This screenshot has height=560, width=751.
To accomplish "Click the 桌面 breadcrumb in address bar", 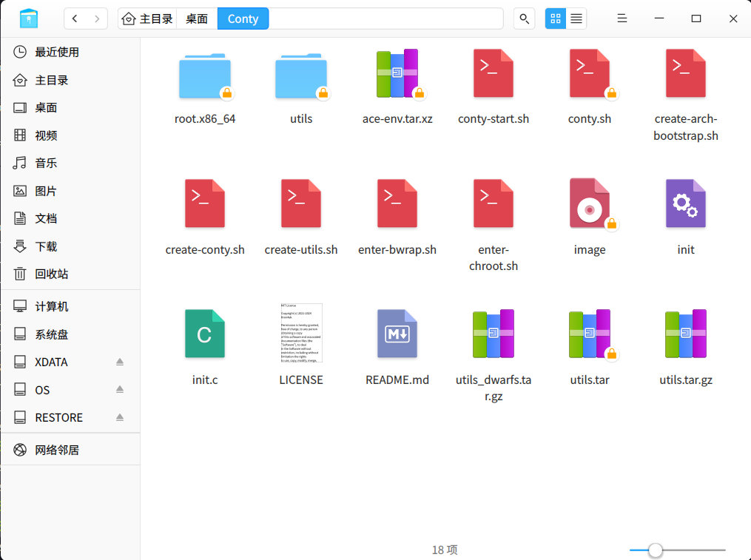I will point(197,18).
